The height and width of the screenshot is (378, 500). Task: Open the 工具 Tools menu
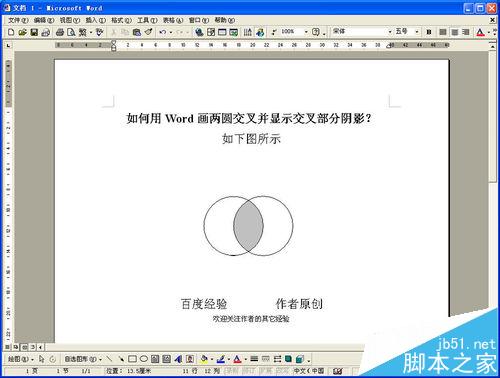147,20
